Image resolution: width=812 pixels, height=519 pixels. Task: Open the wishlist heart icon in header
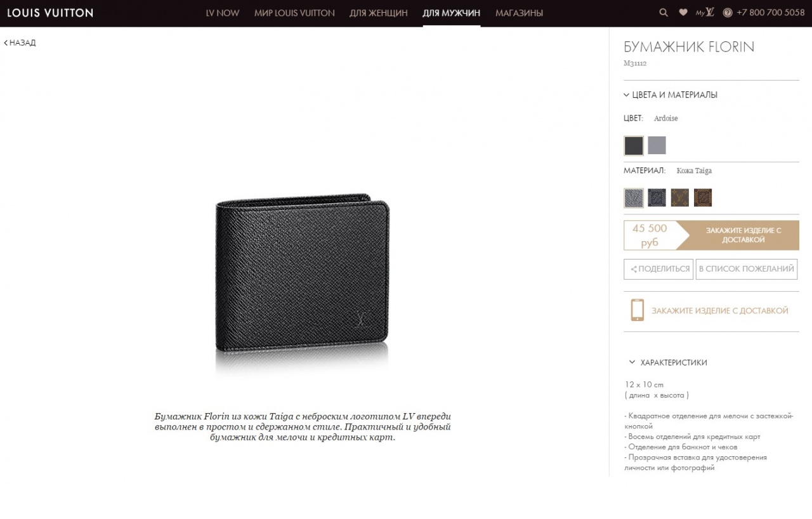coord(683,13)
